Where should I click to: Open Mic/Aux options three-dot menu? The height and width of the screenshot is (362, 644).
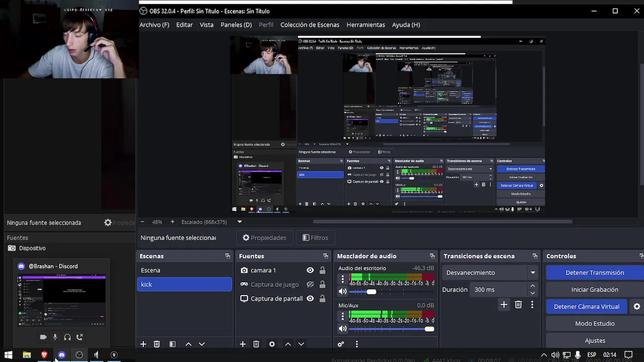click(343, 316)
